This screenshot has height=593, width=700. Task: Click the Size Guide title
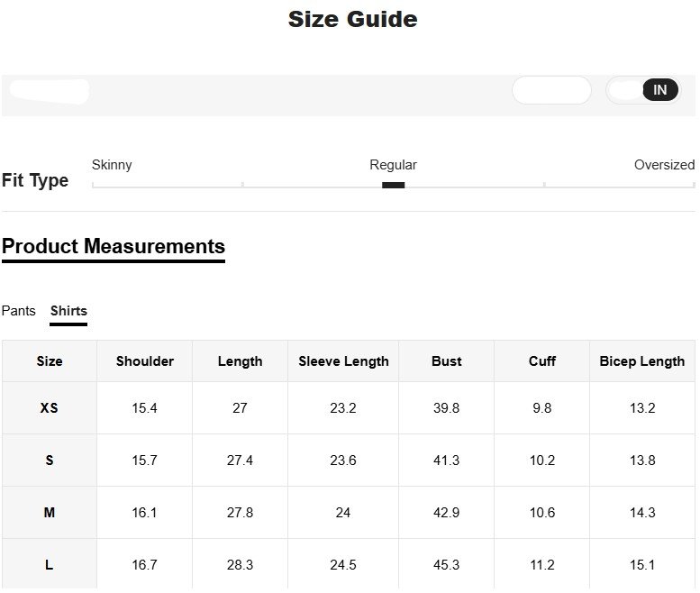pyautogui.click(x=352, y=19)
